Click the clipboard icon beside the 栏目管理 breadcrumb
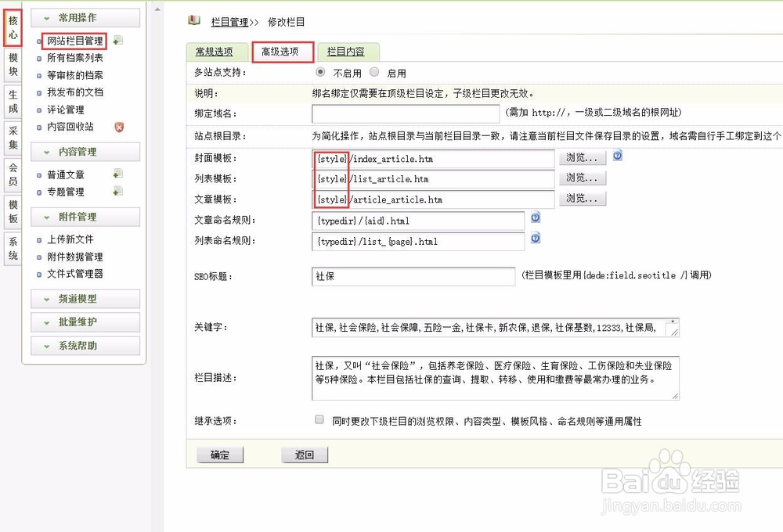The width and height of the screenshot is (783, 532). tap(193, 21)
